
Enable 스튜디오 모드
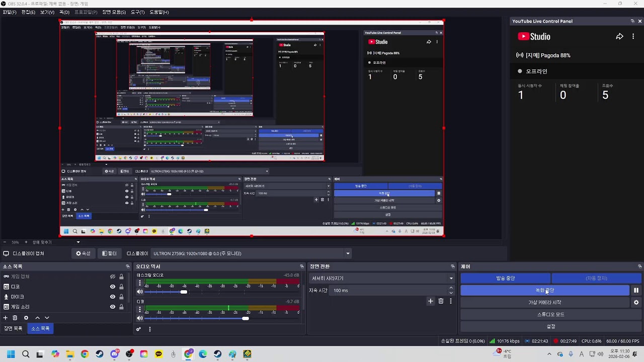point(551,314)
